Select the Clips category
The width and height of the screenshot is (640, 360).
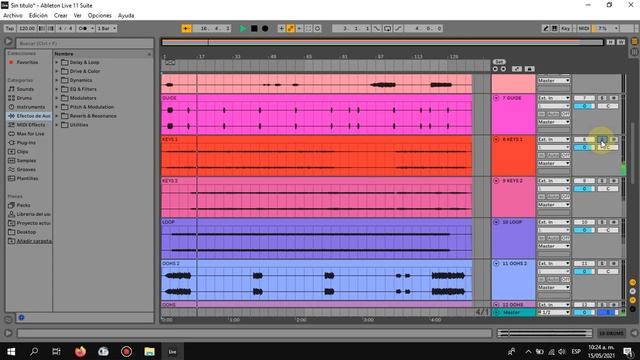coord(22,152)
